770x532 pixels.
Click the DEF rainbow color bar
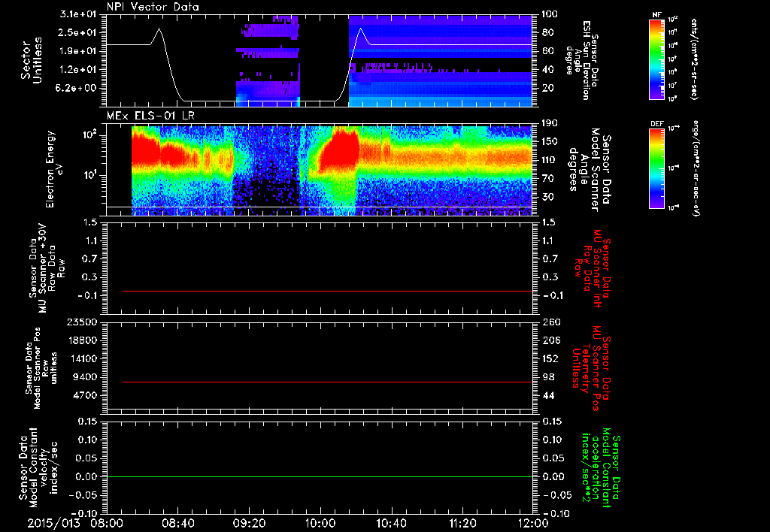(x=656, y=168)
